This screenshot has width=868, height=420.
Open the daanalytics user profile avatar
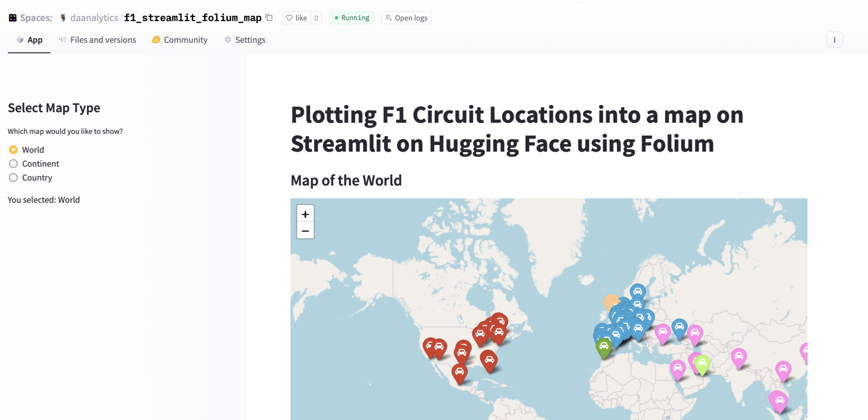point(63,17)
